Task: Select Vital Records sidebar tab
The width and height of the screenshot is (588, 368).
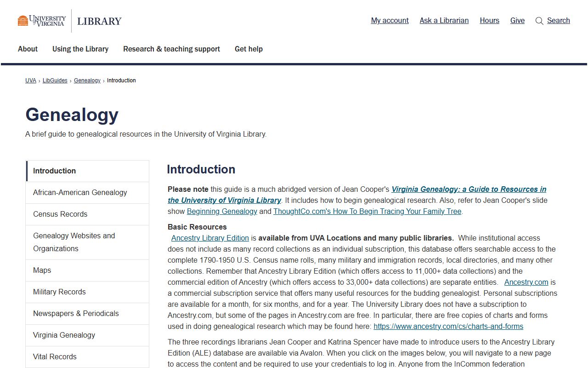Action: 87,356
